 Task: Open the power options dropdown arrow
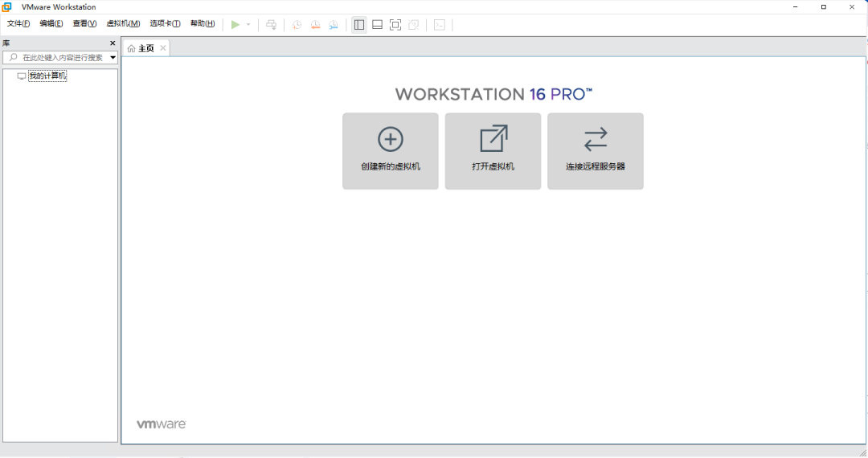click(x=248, y=24)
